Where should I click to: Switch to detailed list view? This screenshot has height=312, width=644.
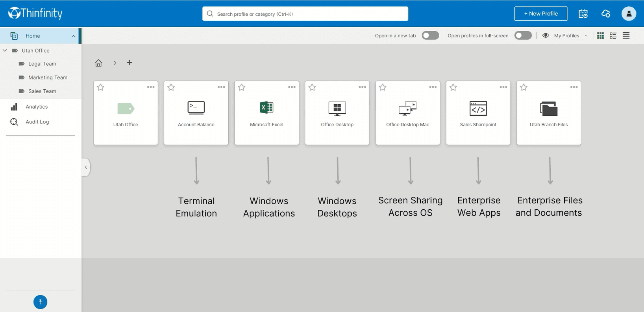[x=613, y=36]
